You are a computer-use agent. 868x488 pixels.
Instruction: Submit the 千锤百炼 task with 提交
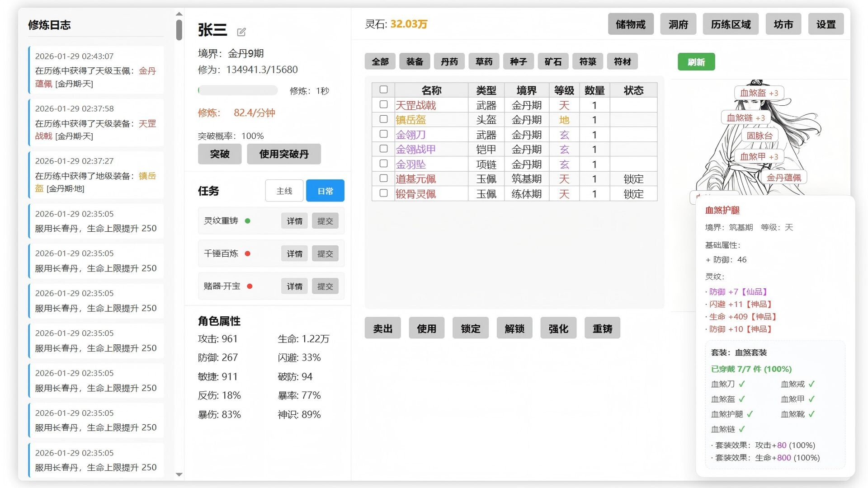pos(325,253)
